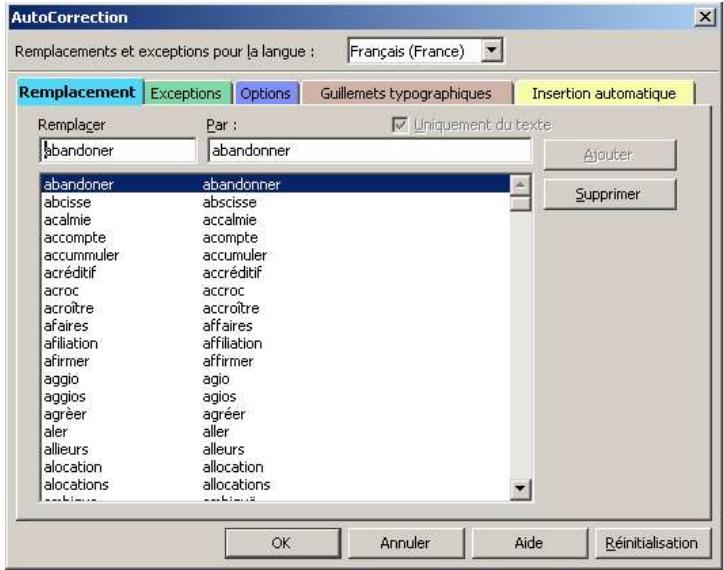Viewport: 723px width, 570px height.
Task: Open help via the Aide button
Action: coord(529,543)
